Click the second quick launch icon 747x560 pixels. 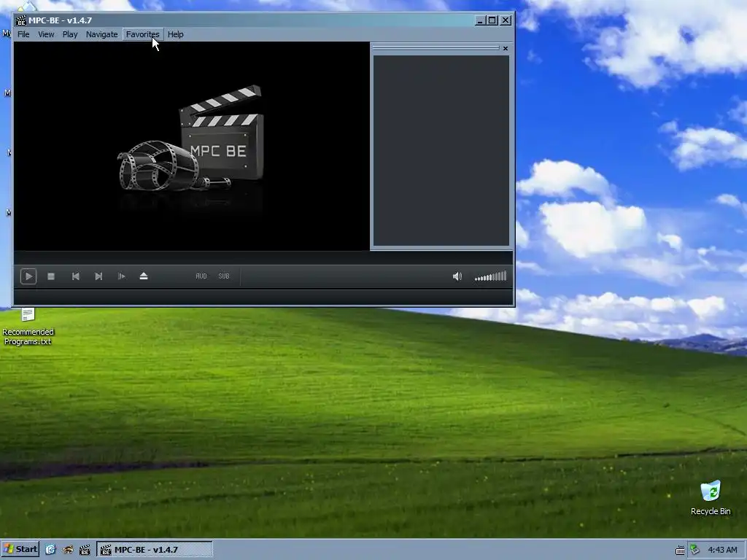coord(68,550)
